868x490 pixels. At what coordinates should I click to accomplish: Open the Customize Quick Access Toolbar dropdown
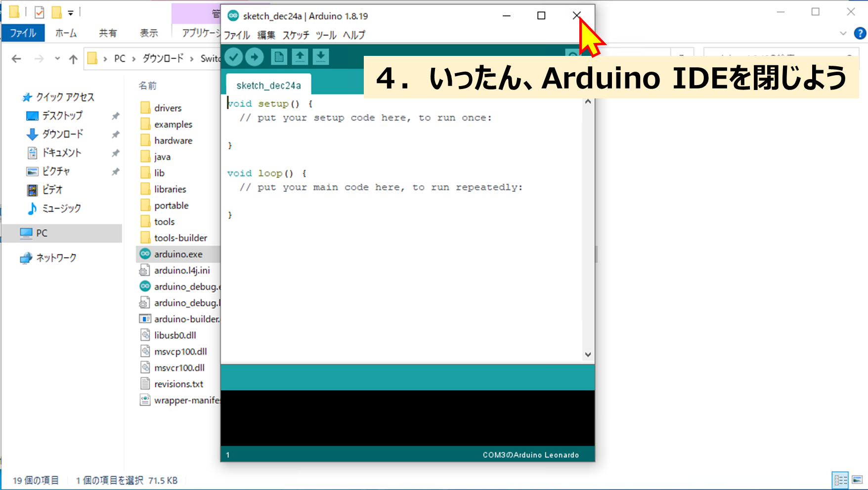(x=71, y=12)
